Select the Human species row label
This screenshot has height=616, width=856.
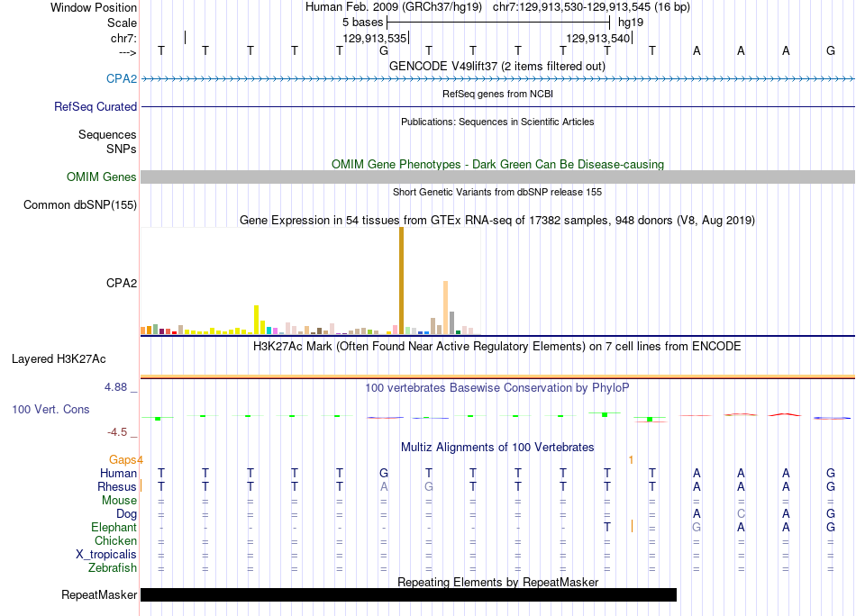(118, 473)
